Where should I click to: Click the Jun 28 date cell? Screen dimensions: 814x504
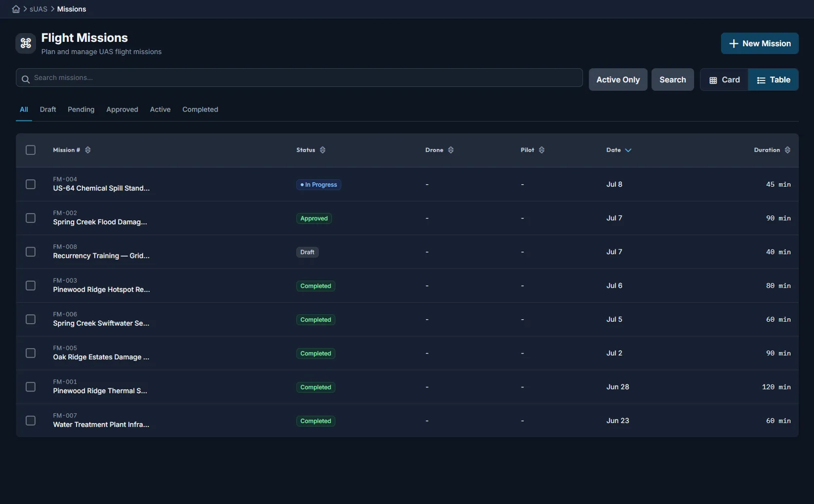tap(618, 387)
